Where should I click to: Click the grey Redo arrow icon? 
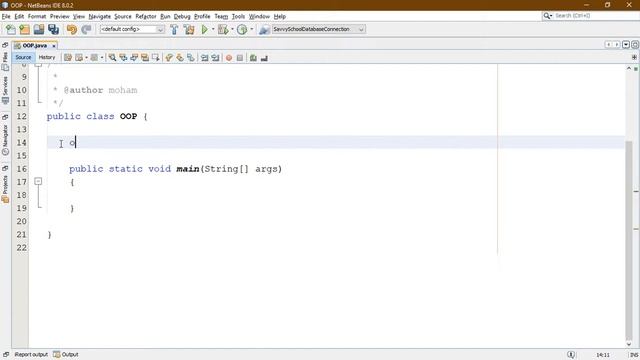(x=86, y=29)
